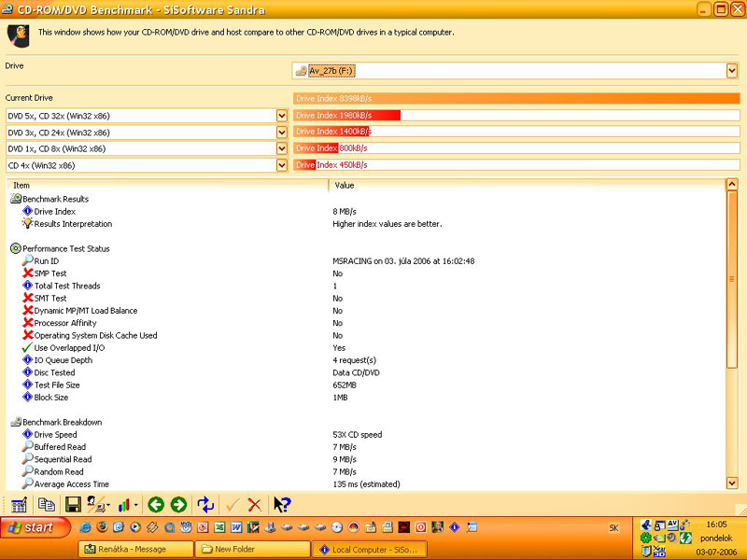Click the Copy icon in the toolbar
Viewport: 747px width, 560px height.
point(46,505)
